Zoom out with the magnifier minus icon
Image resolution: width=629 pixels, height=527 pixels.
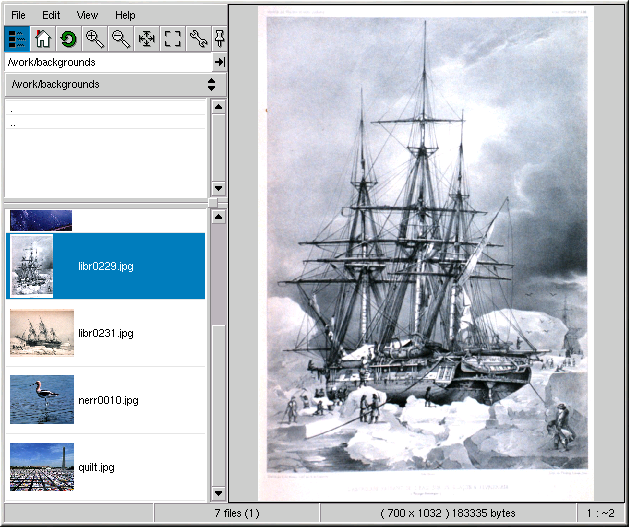[x=120, y=39]
